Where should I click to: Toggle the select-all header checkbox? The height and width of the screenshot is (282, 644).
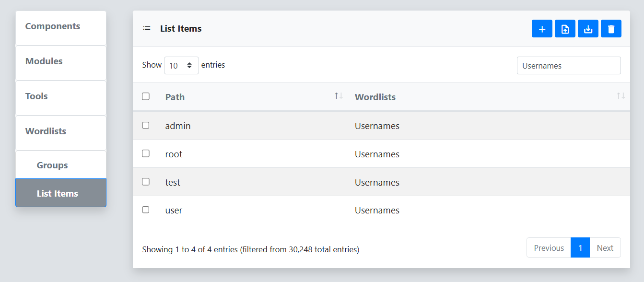[x=146, y=96]
